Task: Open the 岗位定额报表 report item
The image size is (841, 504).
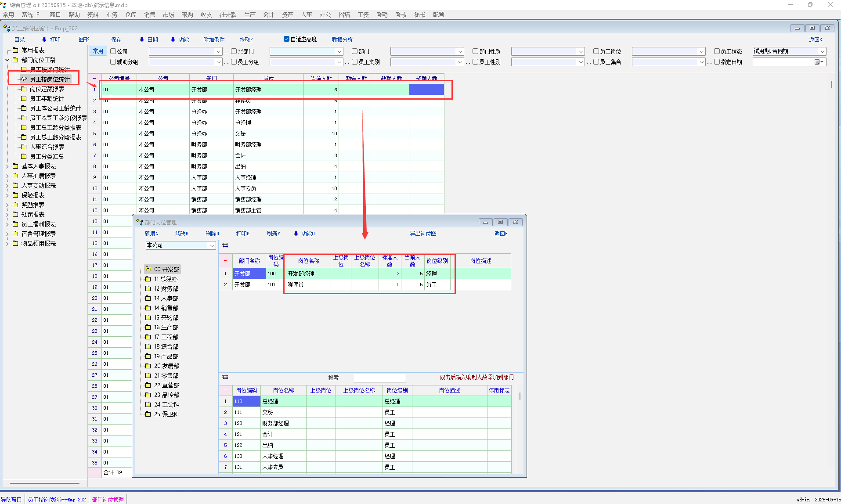Action: [x=47, y=89]
